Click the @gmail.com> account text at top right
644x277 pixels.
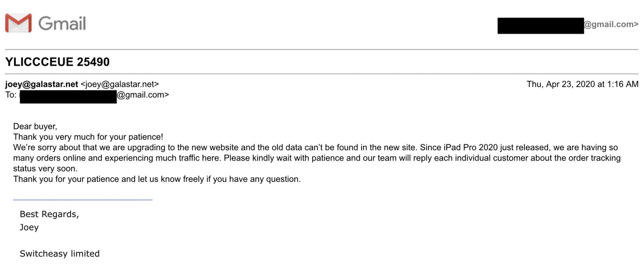tap(611, 24)
